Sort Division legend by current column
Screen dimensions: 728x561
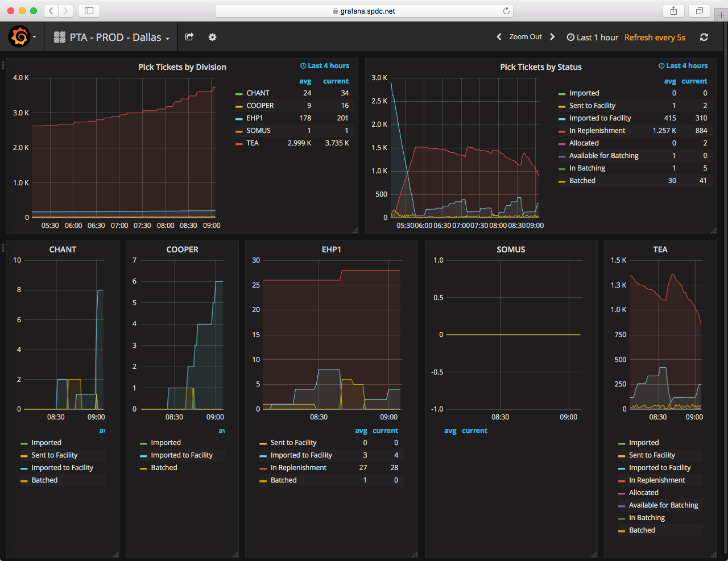click(x=336, y=81)
